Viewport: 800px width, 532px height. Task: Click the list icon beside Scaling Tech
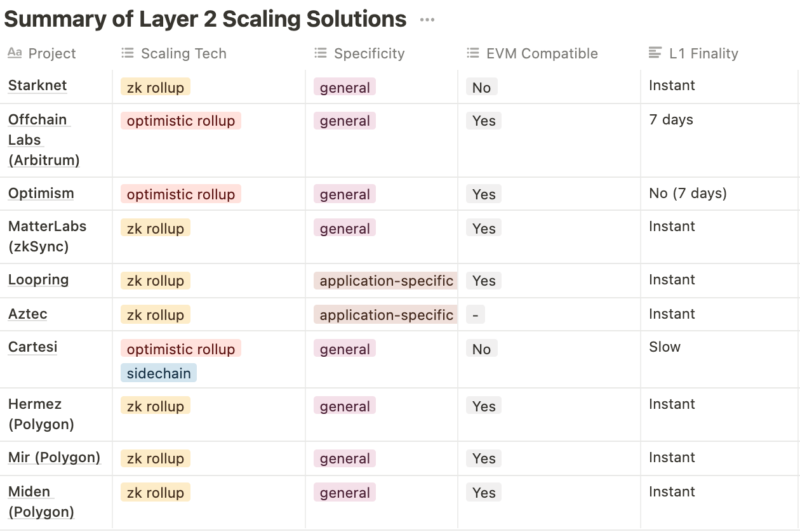coord(128,53)
